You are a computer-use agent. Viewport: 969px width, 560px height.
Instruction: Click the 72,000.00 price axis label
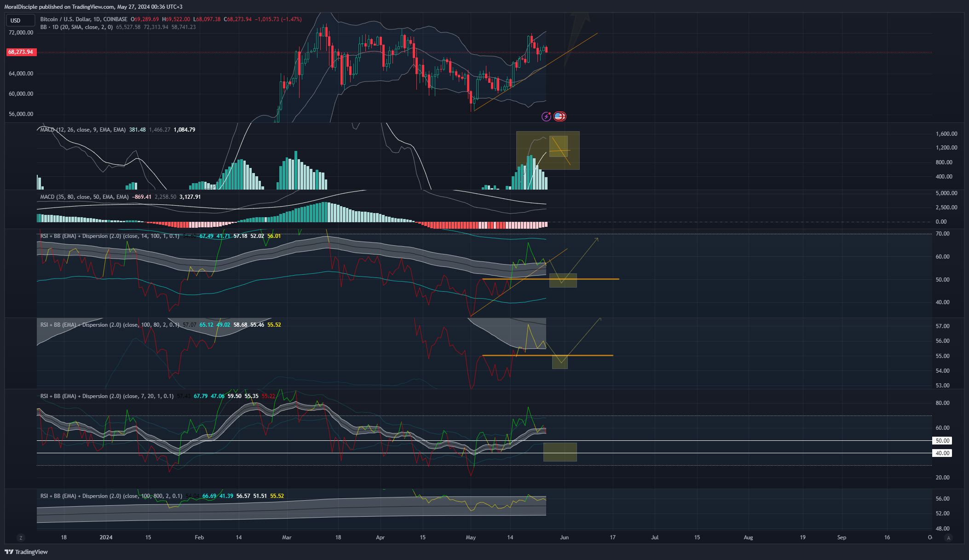tap(21, 33)
